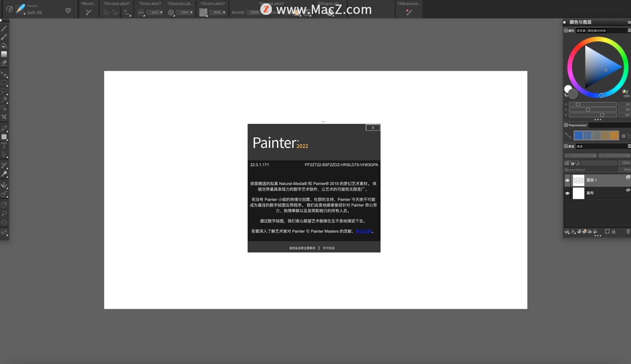
Task: Switch to the 混色器 mixer tab
Action: coord(581,31)
